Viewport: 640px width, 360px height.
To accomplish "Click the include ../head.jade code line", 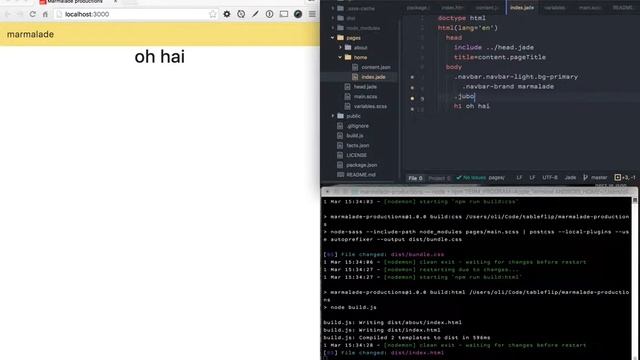I will [x=493, y=48].
